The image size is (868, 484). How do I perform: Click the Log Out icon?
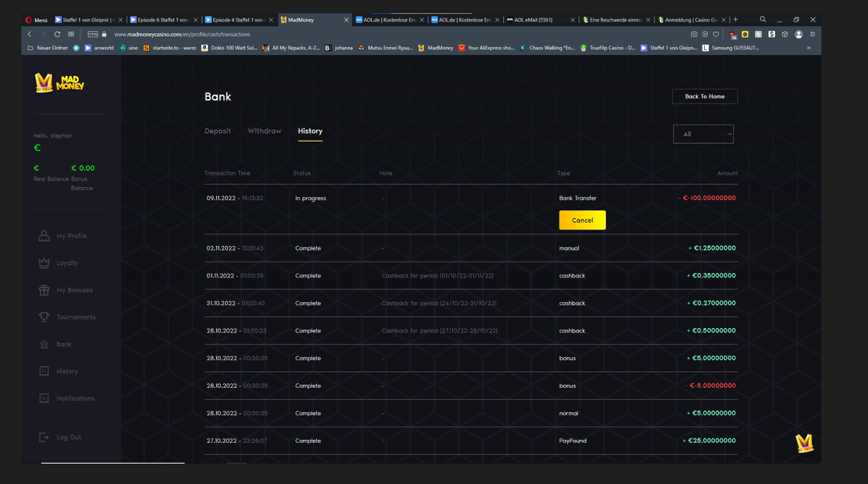[44, 437]
